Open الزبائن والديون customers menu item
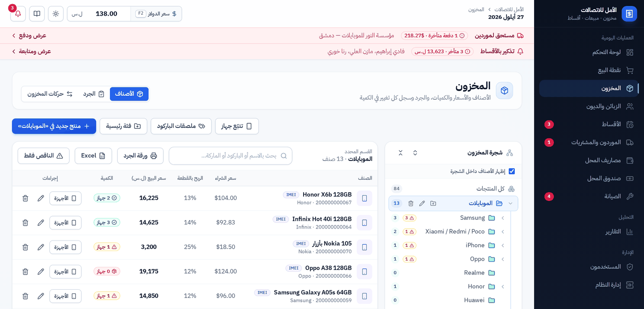The width and height of the screenshot is (644, 309). [x=589, y=106]
